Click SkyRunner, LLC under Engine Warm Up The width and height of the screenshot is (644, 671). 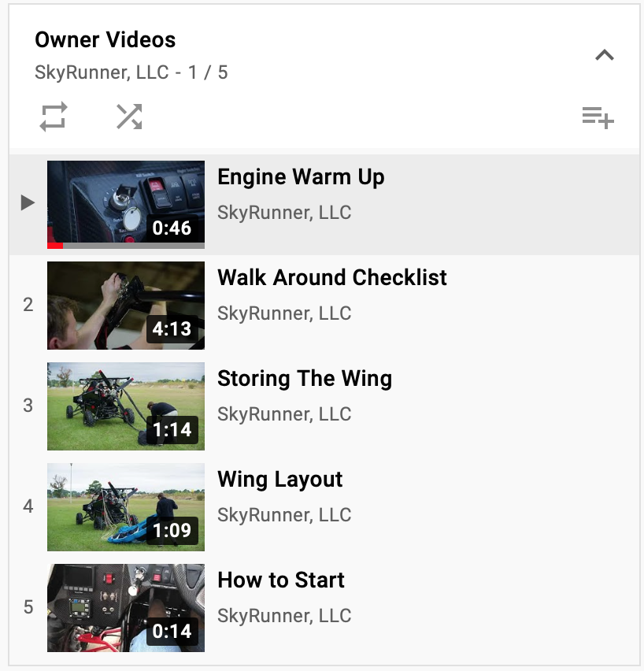tap(284, 213)
